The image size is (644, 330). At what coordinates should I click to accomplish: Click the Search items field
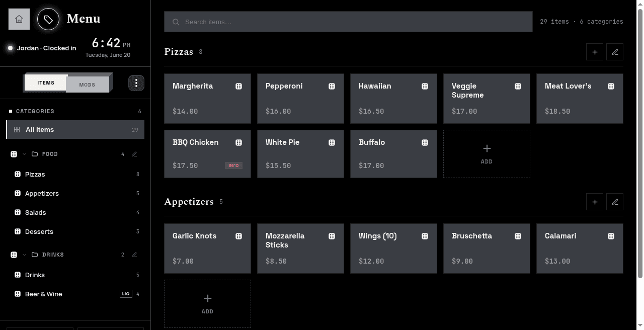click(348, 22)
